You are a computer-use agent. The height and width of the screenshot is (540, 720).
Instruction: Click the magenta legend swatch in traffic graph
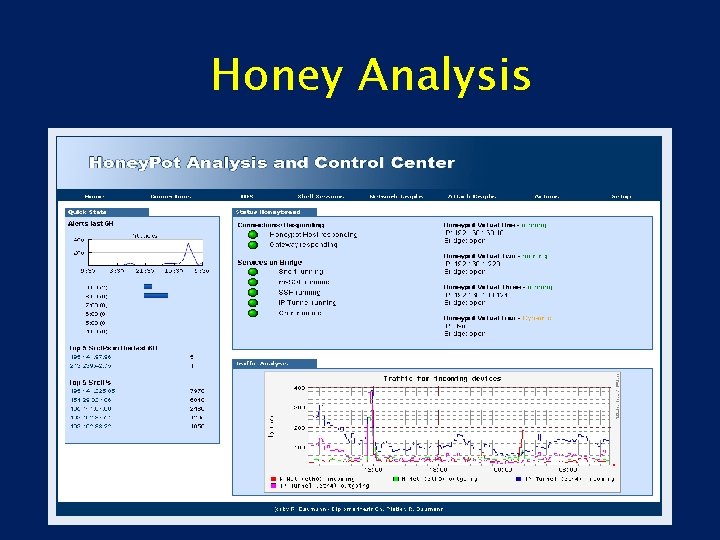(274, 485)
